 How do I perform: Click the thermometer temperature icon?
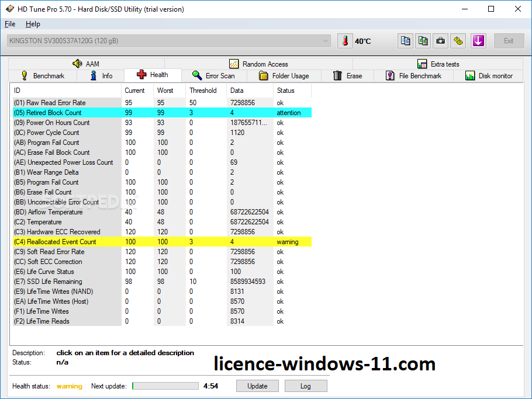click(x=346, y=41)
